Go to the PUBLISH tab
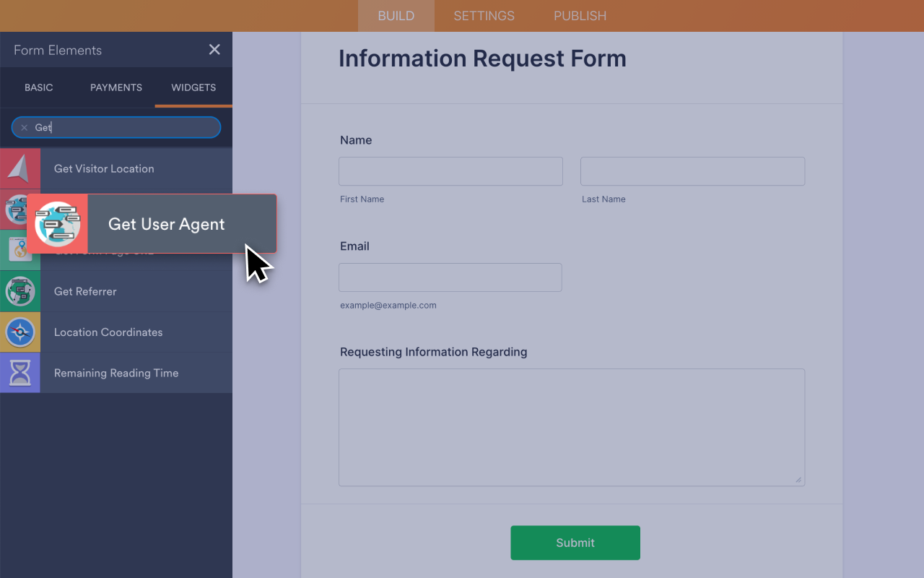The image size is (924, 578). (580, 16)
